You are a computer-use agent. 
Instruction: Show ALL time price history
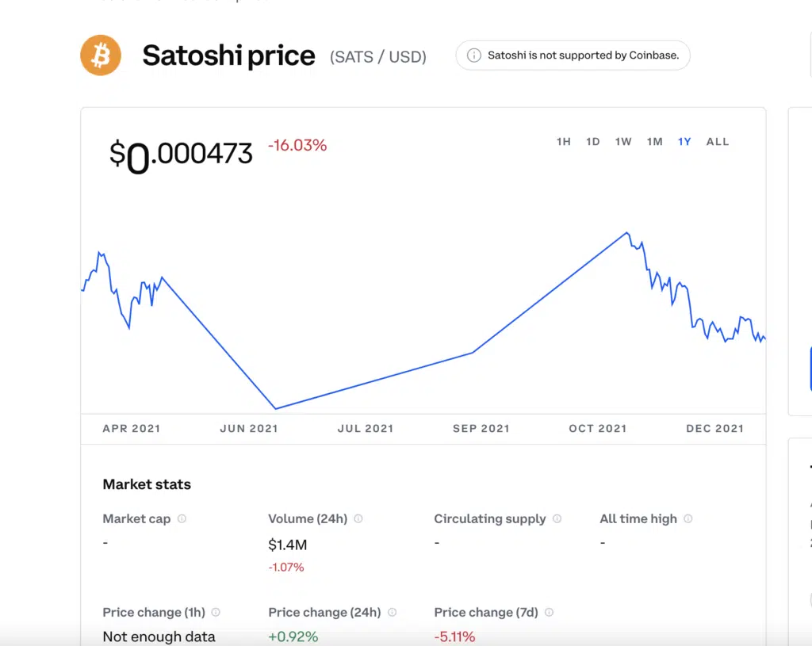tap(718, 142)
